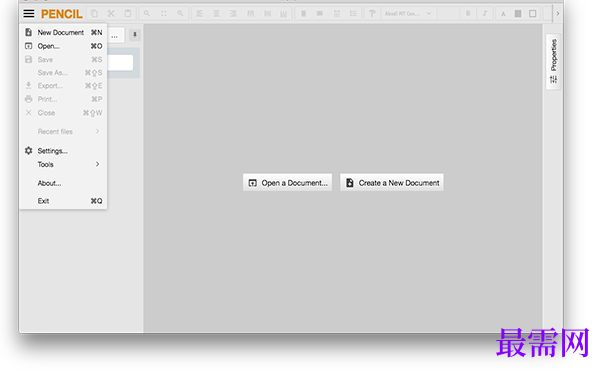Click the ellipsis button in sidebar
This screenshot has height=374, width=608.
115,35
